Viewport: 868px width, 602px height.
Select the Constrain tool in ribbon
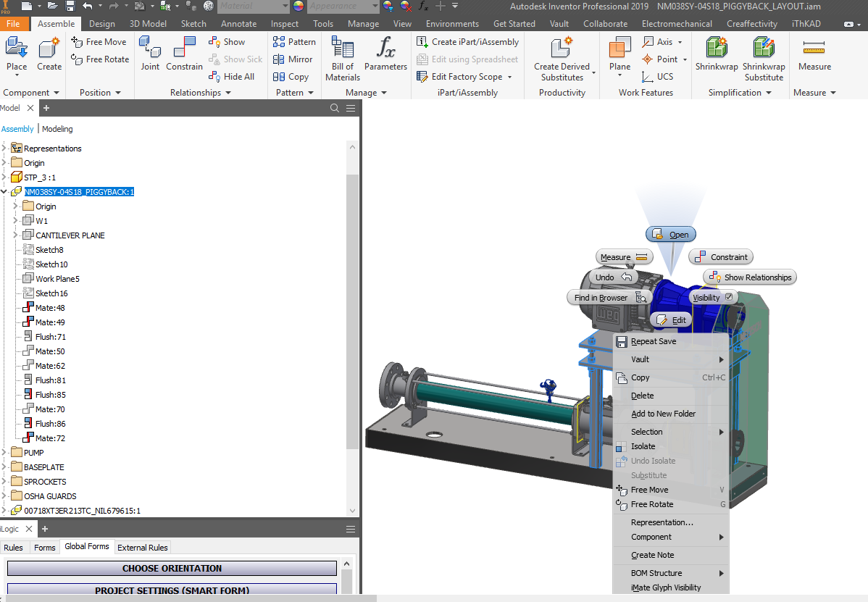184,54
